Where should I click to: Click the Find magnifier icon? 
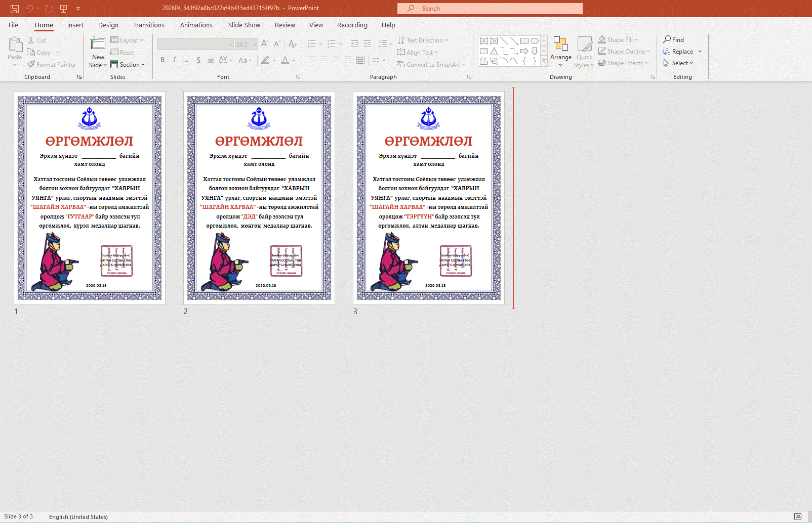point(668,39)
